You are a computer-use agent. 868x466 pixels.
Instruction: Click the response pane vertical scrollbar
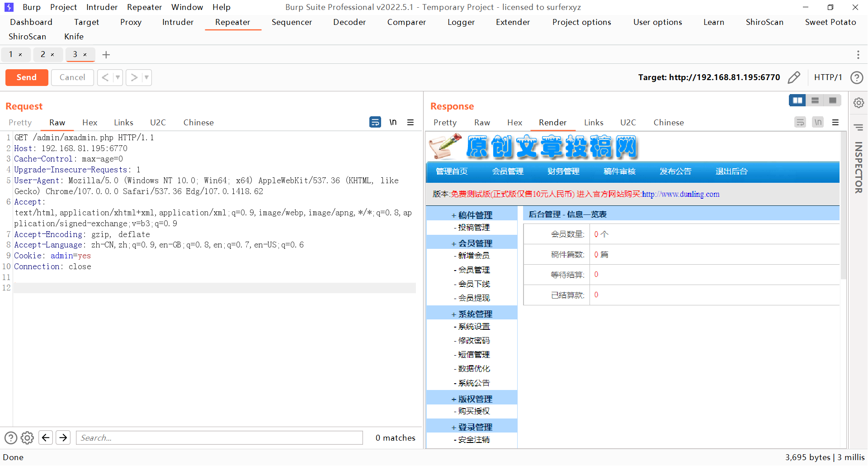click(x=843, y=206)
